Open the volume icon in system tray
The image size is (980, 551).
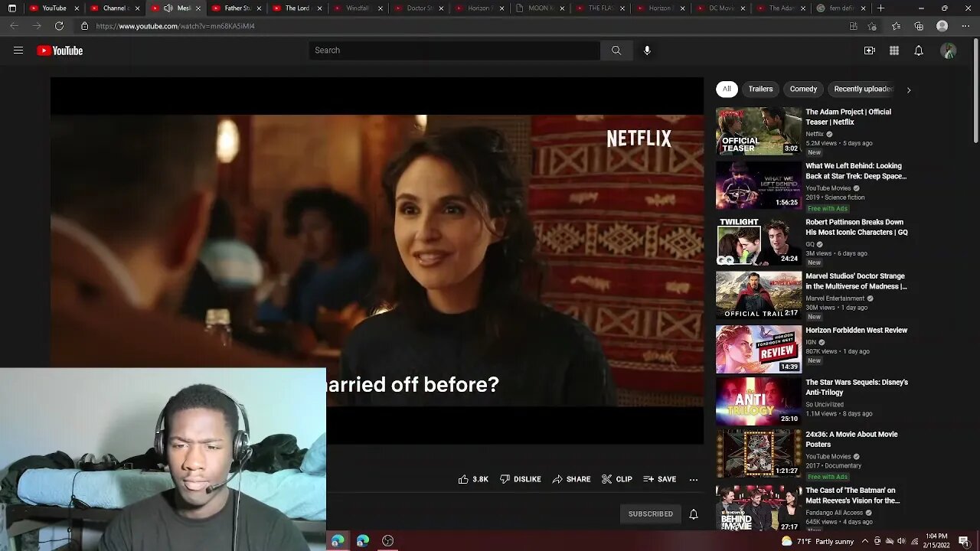901,541
